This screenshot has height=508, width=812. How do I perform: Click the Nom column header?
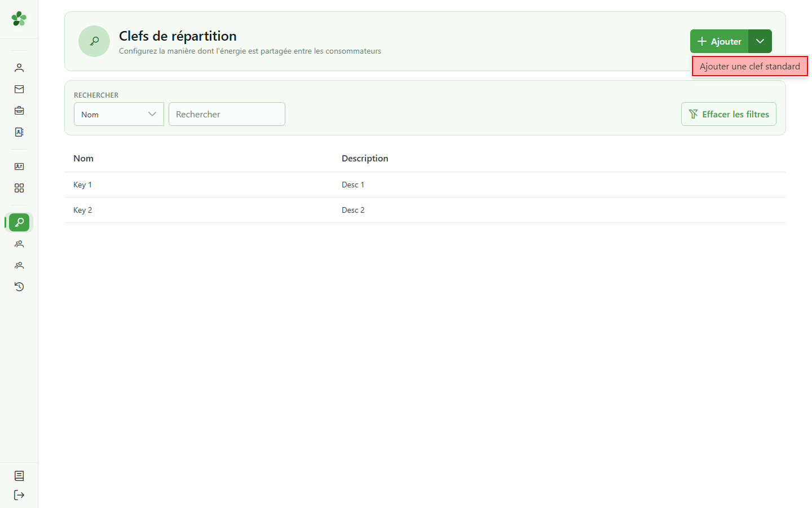pos(83,159)
